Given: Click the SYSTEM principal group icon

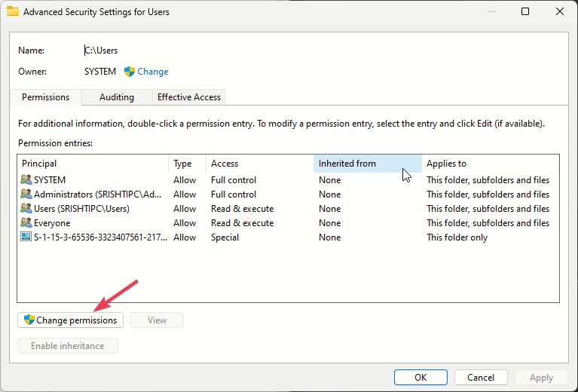Looking at the screenshot, I should point(26,180).
